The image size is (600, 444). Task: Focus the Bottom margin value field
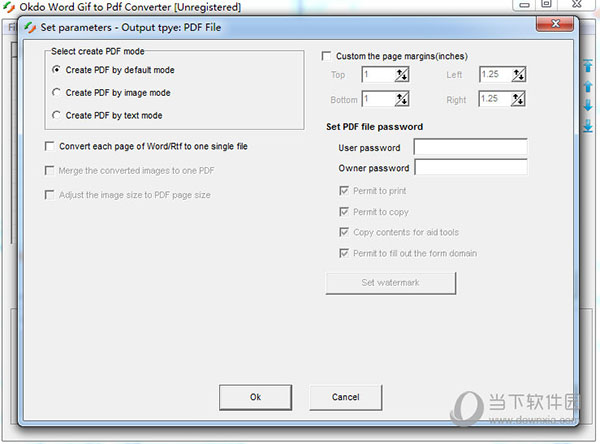click(x=378, y=99)
